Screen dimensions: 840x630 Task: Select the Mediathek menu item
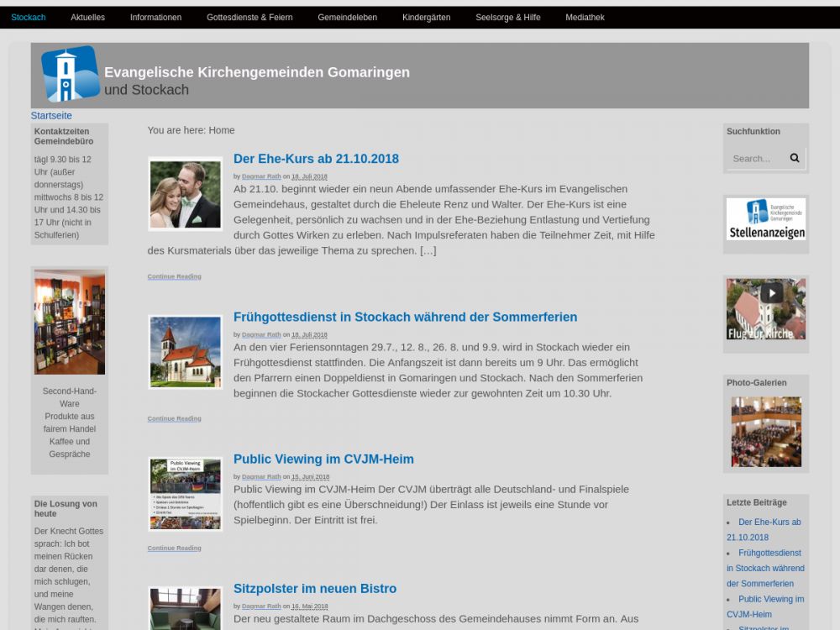pos(585,18)
